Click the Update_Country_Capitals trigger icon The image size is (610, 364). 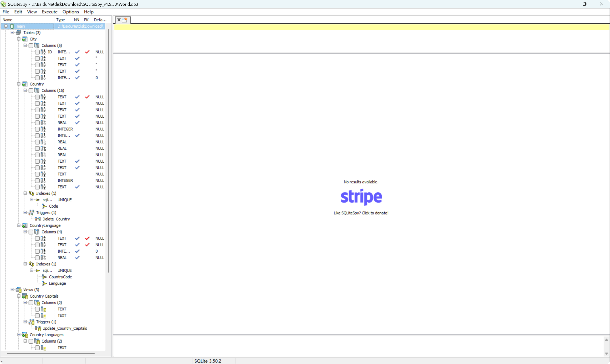point(38,328)
